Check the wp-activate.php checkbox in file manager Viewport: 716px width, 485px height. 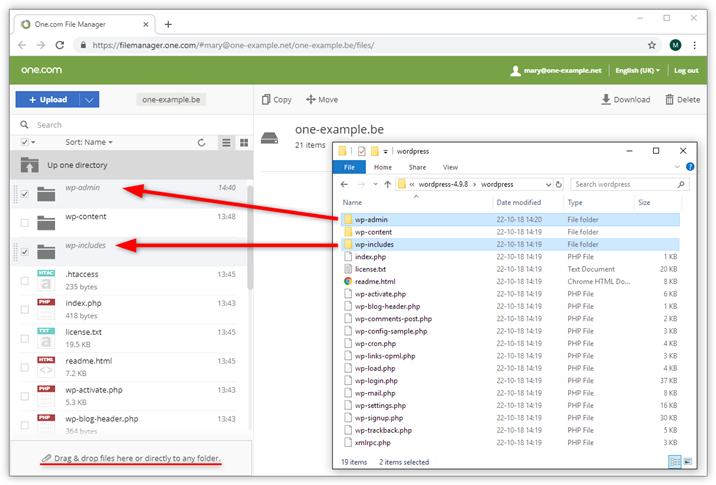[25, 396]
